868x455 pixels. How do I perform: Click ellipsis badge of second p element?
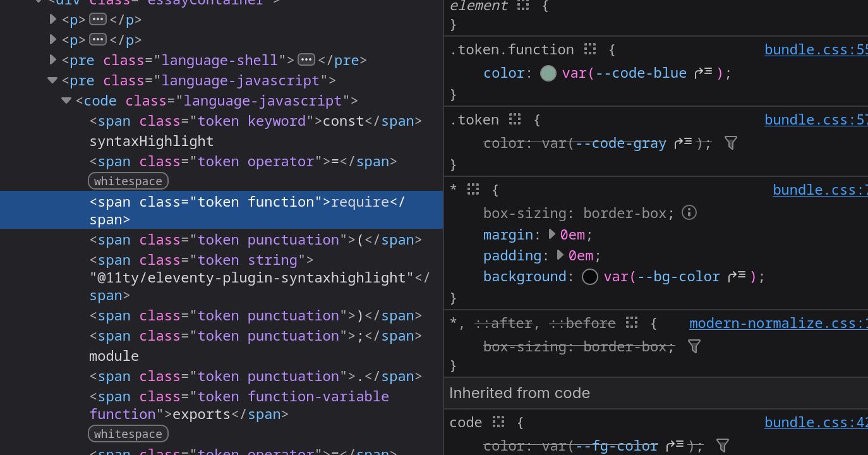pos(98,40)
